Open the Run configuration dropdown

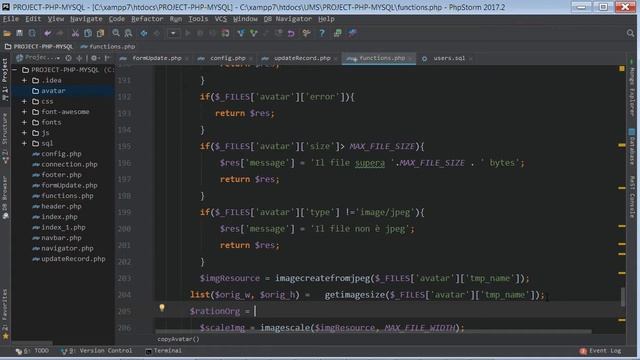point(173,33)
